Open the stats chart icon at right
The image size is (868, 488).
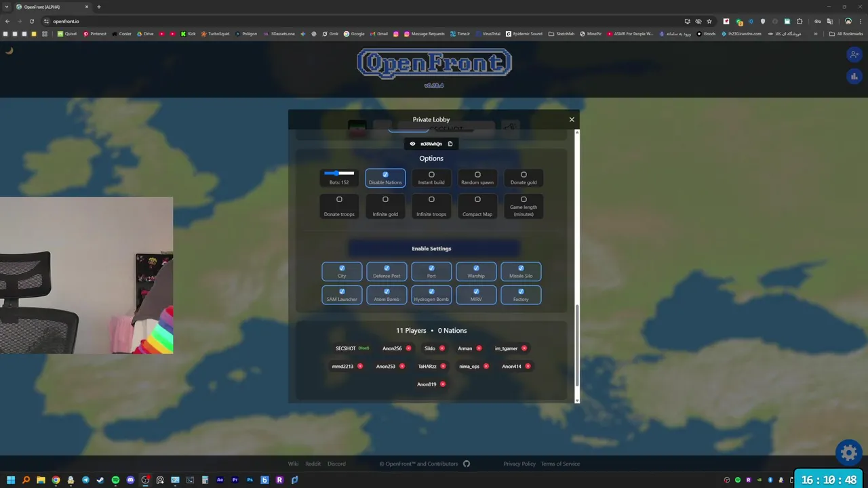[x=854, y=76]
